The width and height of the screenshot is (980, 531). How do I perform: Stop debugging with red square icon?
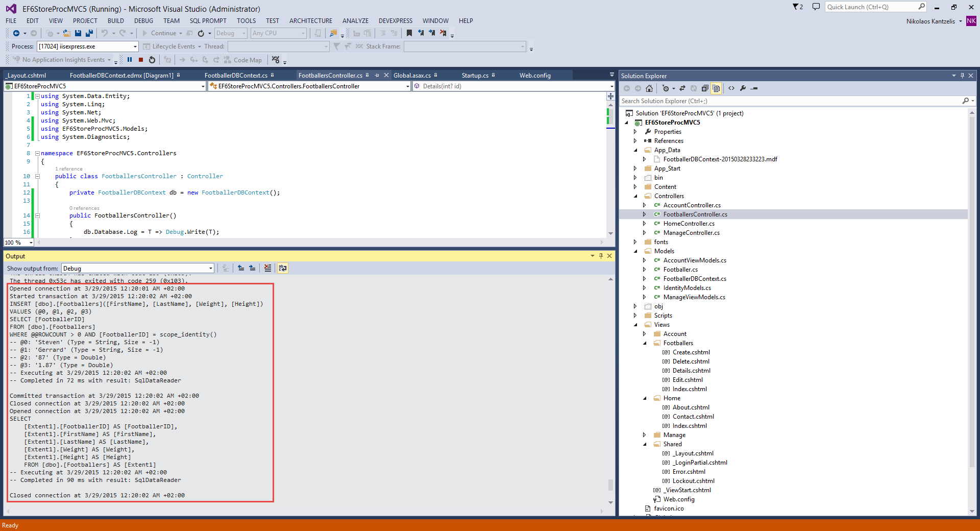(x=141, y=60)
